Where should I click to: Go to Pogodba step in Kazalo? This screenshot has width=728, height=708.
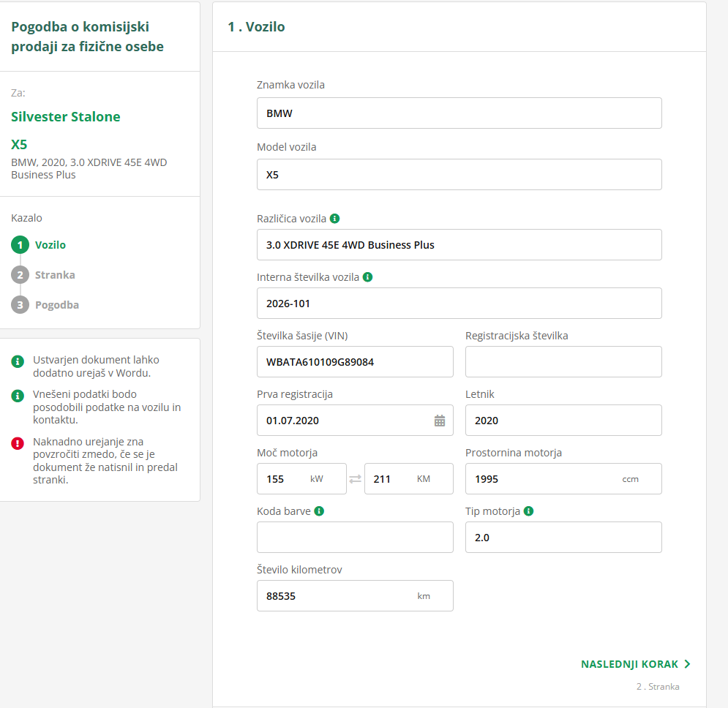[56, 305]
